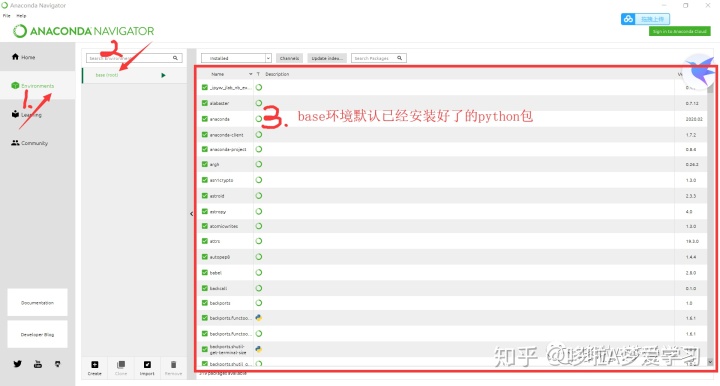Screen dimensions: 720x386
Task: Create a new environment
Action: coord(95,368)
